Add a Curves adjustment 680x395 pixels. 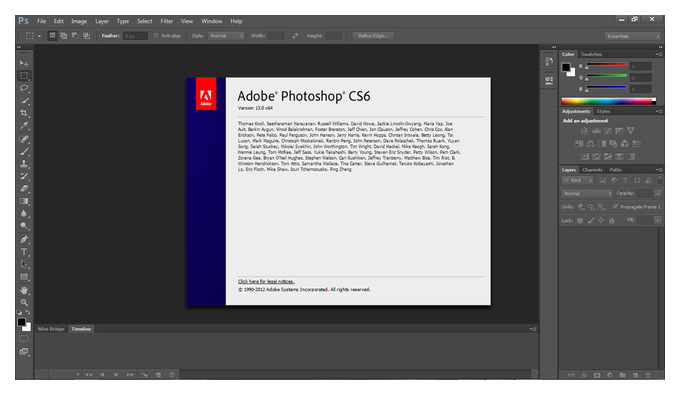coord(608,131)
